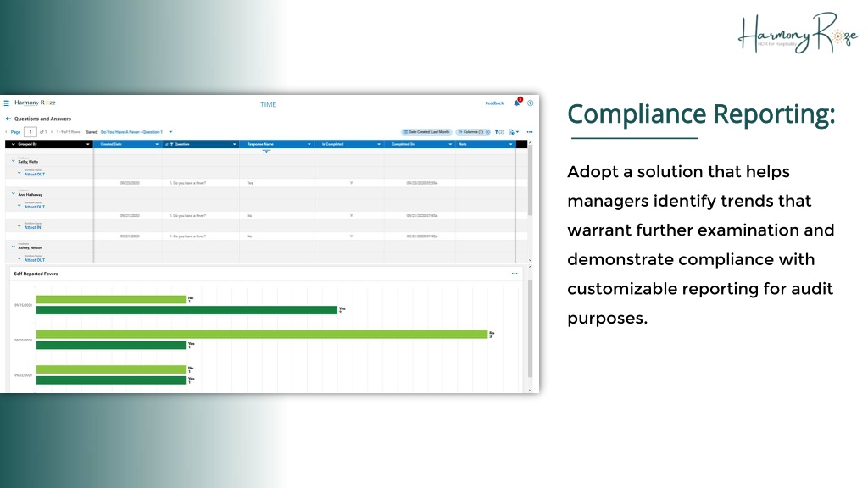868x488 pixels.
Task: Open the Note column menu
Action: point(510,144)
